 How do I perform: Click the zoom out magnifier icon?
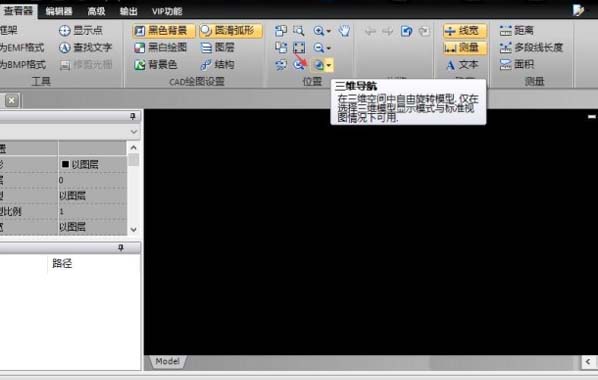pyautogui.click(x=318, y=48)
